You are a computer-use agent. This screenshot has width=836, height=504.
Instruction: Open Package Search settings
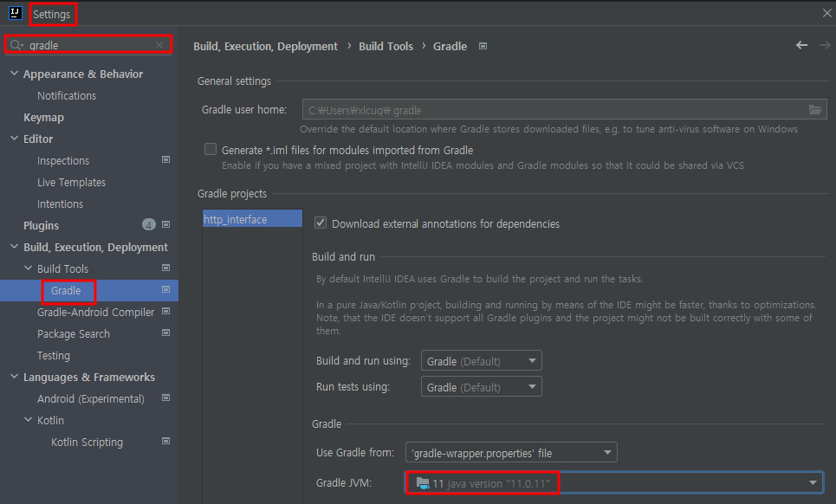pos(74,334)
